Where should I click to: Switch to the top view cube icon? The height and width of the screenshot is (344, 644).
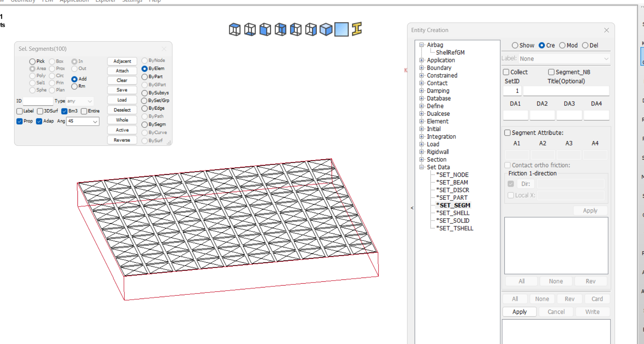(x=235, y=29)
